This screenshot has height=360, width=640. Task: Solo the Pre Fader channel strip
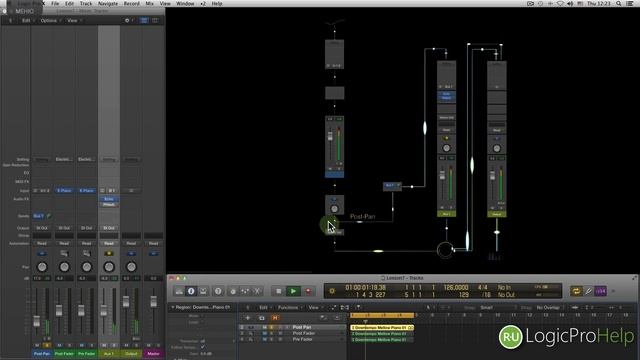(x=91, y=345)
